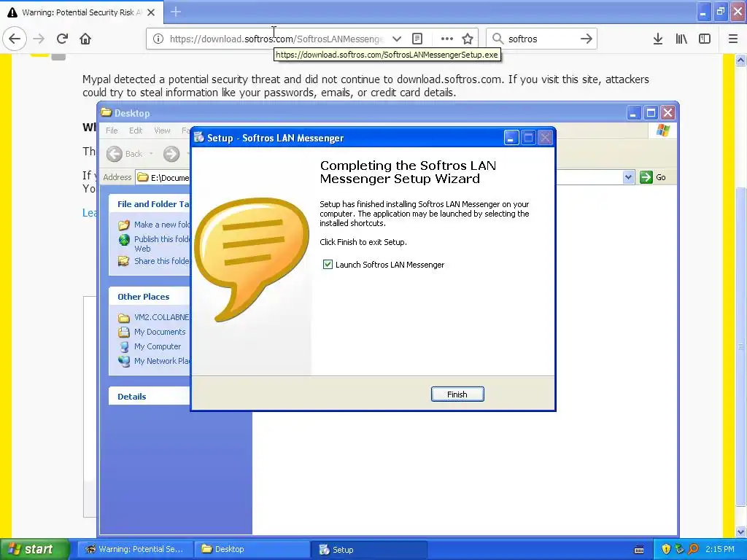
Task: Open the browser hamburger menu
Action: 733,39
